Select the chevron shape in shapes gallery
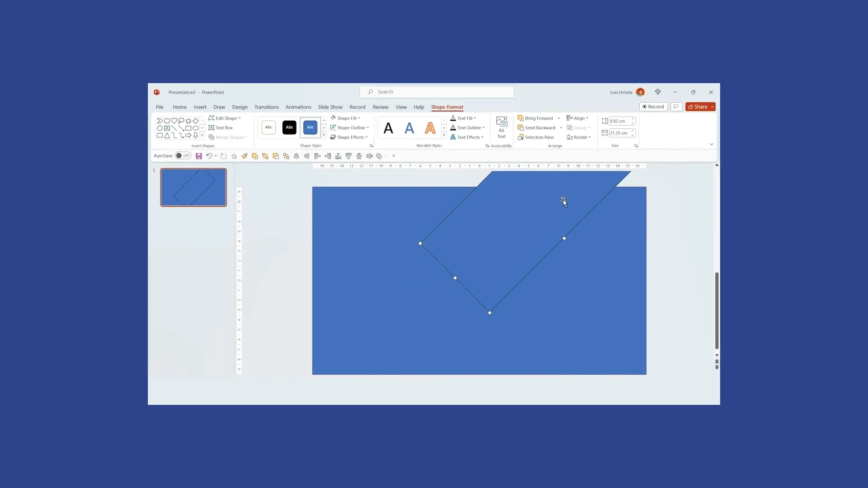Screen dimensions: 868x488 160,121
